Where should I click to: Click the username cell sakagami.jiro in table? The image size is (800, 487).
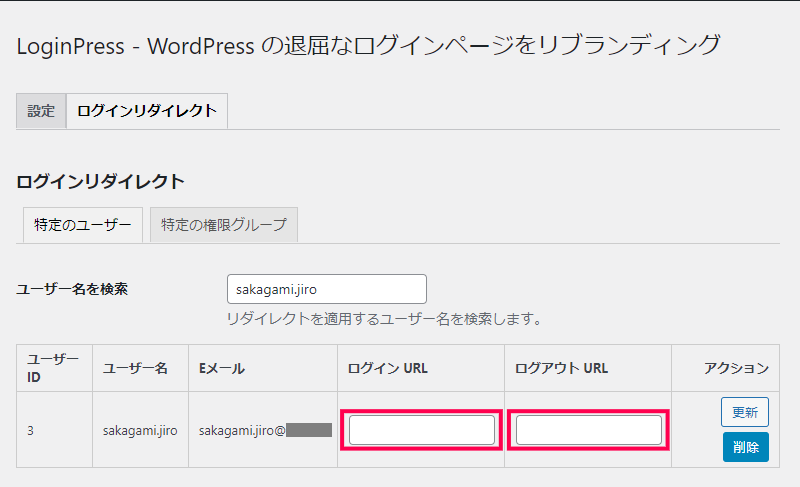140,431
